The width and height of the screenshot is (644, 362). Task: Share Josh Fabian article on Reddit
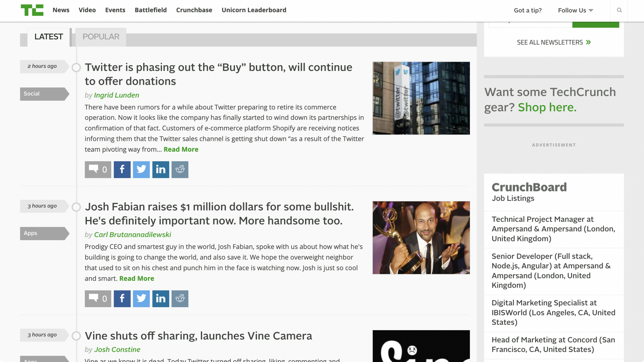pyautogui.click(x=180, y=299)
